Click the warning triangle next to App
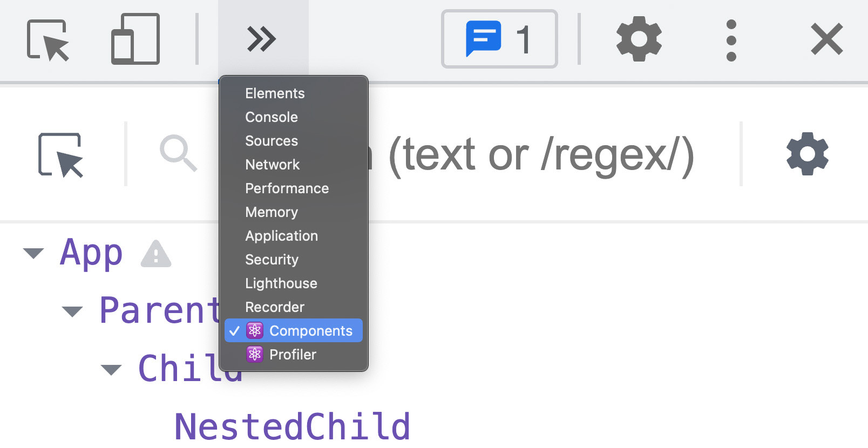868x448 pixels. pos(157,255)
